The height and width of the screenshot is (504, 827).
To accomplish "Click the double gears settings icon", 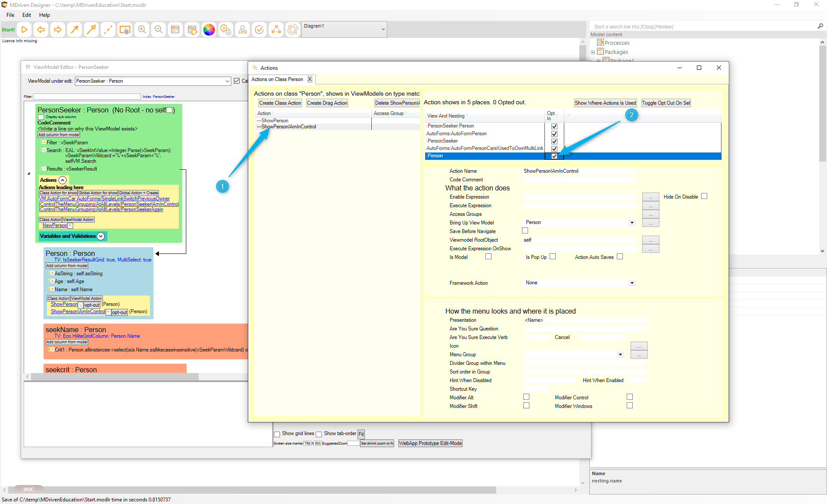I will pyautogui.click(x=226, y=30).
